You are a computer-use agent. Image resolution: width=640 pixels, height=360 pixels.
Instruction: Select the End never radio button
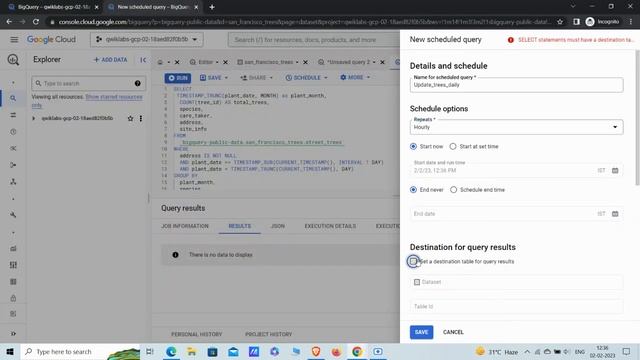point(413,190)
